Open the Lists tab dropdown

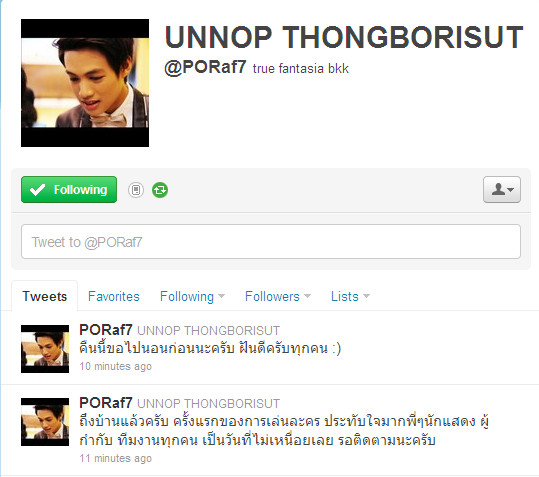coord(350,296)
